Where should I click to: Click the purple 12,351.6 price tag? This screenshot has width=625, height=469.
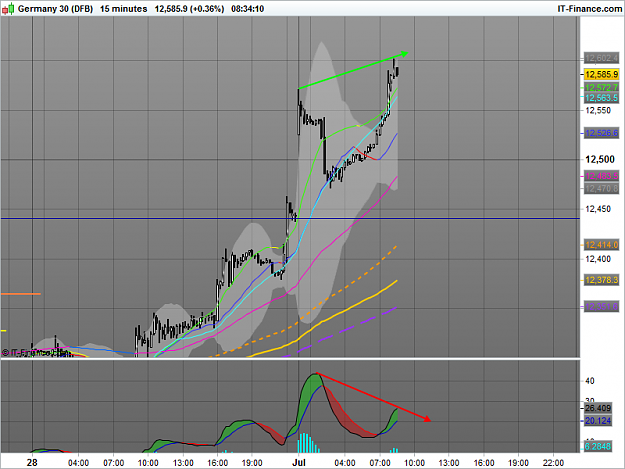tap(601, 307)
